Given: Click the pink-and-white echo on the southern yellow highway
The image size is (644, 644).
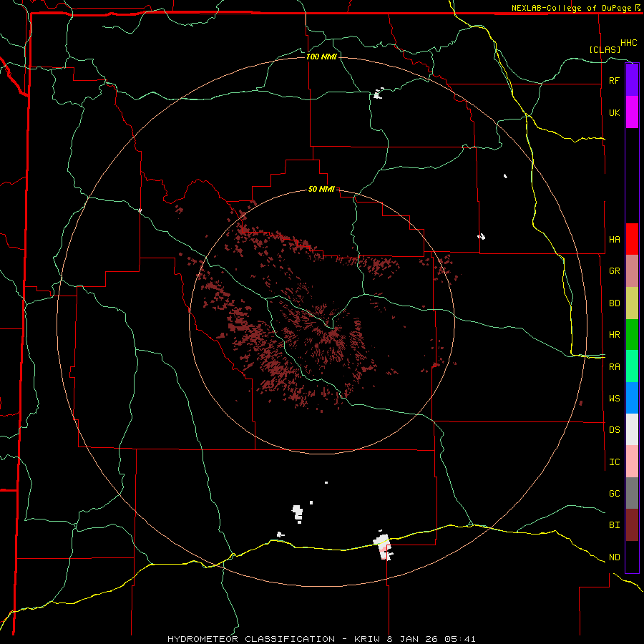Looking at the screenshot, I should click(x=384, y=547).
